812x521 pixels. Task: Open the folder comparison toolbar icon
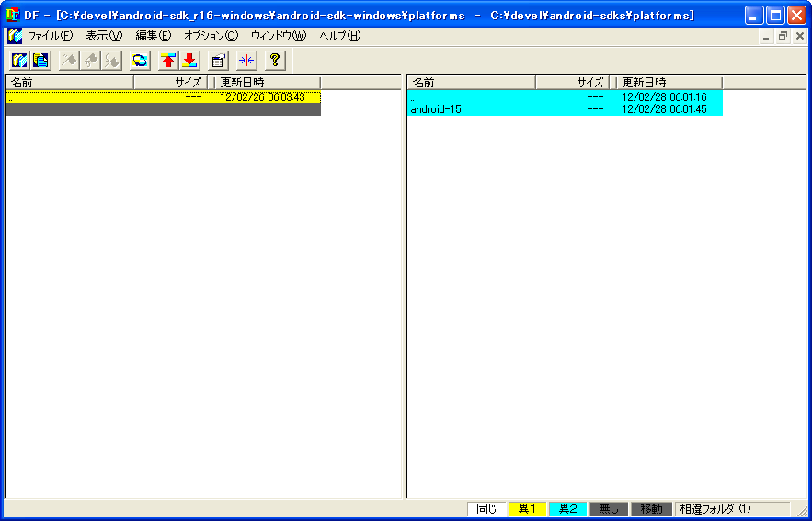[x=19, y=61]
